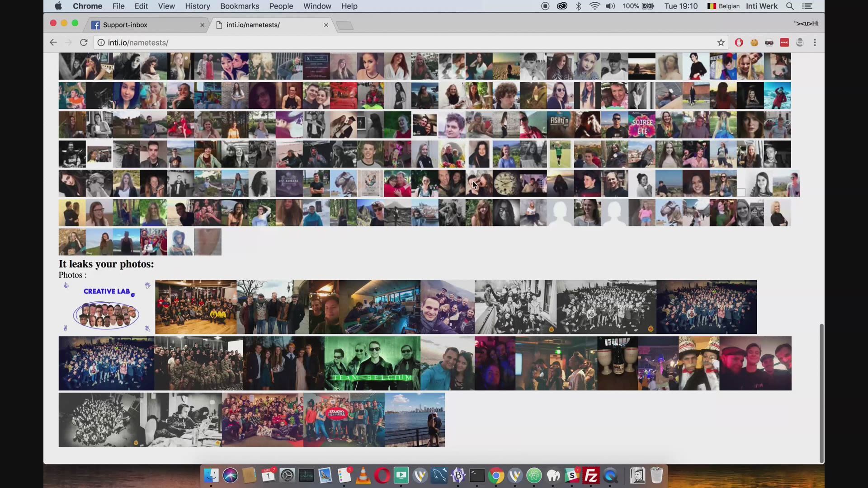
Task: Open the Bookmarks menu
Action: click(x=240, y=6)
